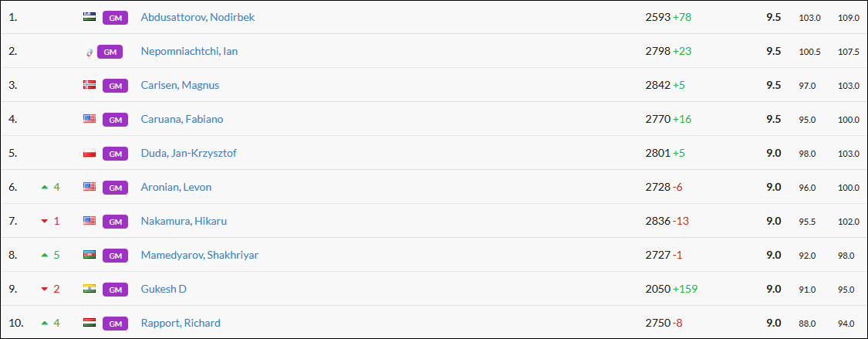Click Hungary flag next to Rapport
868x339 pixels.
click(90, 323)
